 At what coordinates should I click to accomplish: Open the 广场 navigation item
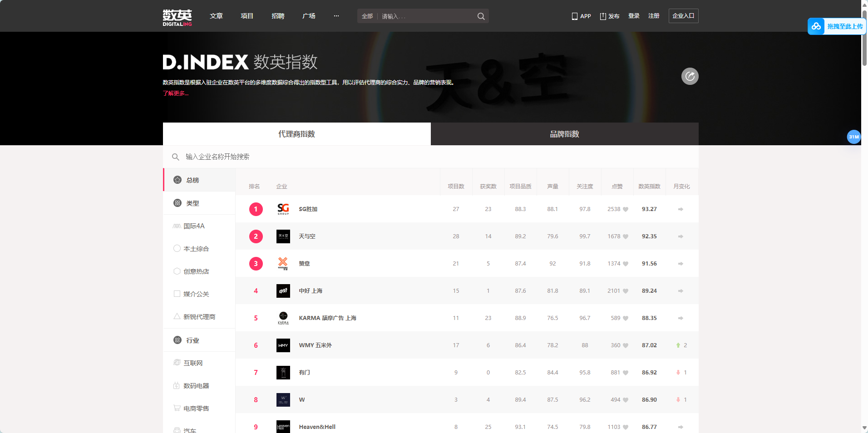[309, 16]
